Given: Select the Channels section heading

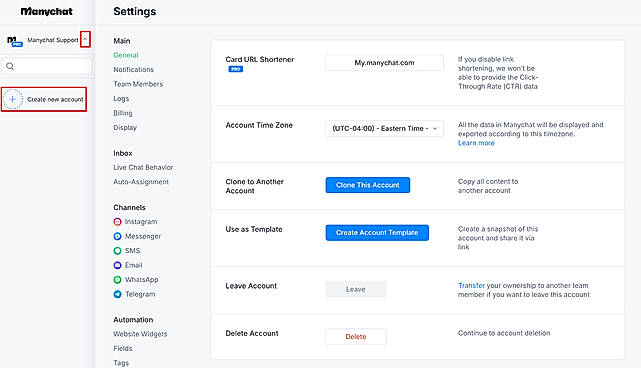Looking at the screenshot, I should click(129, 207).
